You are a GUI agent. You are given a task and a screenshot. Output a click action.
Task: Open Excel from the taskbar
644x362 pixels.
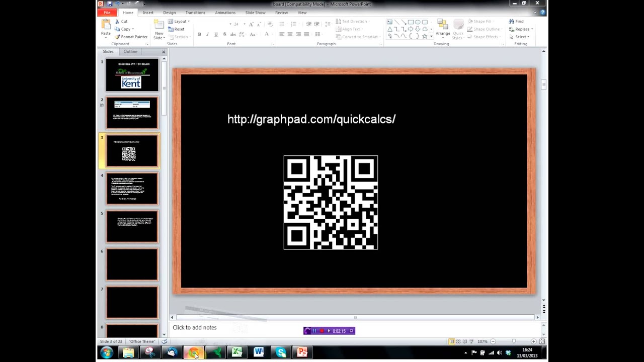click(x=237, y=352)
